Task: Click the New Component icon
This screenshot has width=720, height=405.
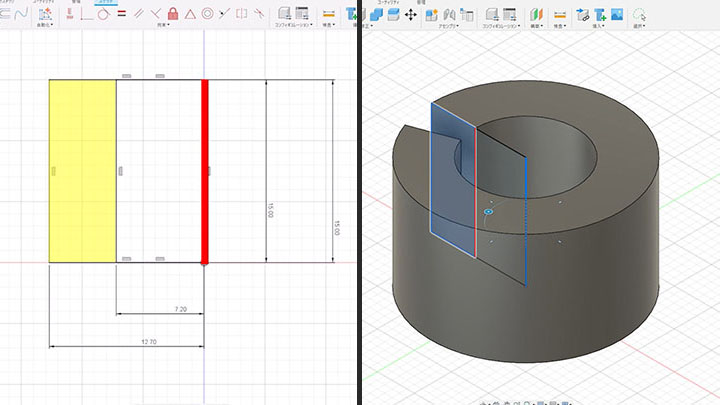Action: [432, 15]
